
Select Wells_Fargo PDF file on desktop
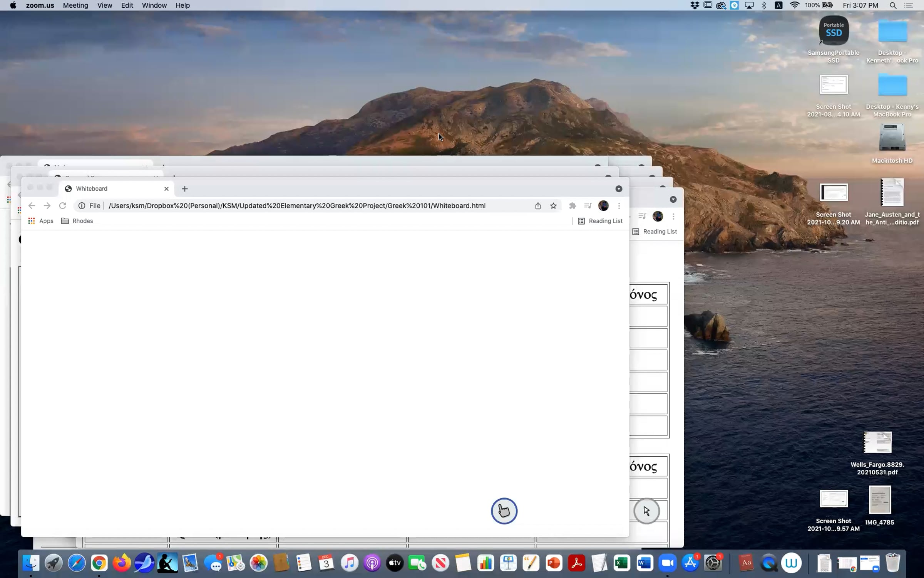(877, 454)
